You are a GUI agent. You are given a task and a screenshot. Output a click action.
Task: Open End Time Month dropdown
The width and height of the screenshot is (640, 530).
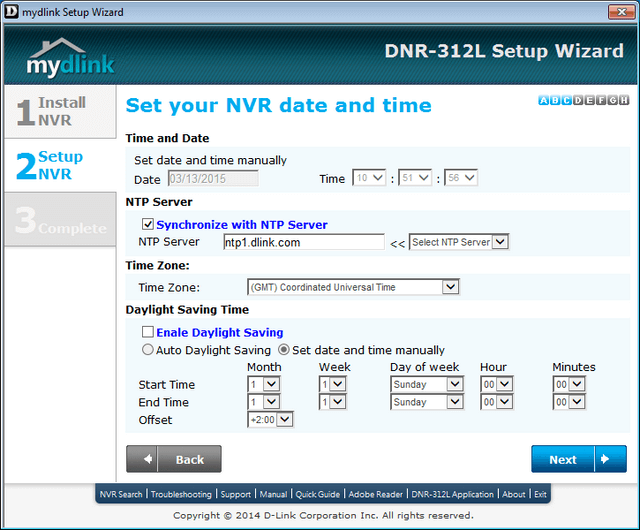point(264,402)
